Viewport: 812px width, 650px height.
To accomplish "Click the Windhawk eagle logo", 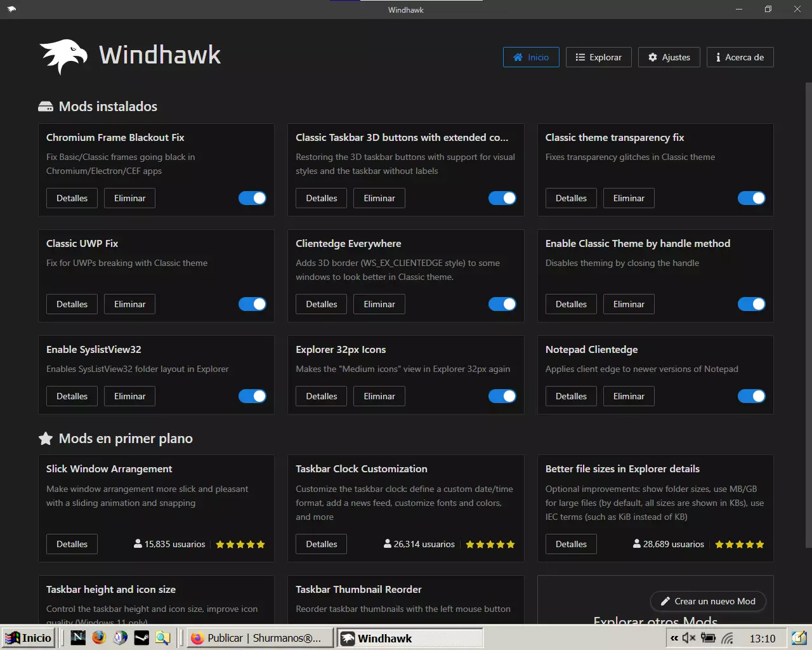I will 63,56.
